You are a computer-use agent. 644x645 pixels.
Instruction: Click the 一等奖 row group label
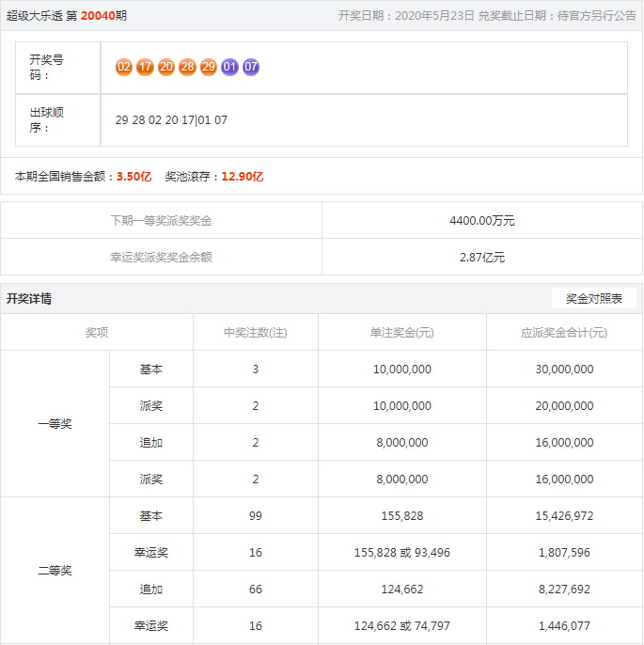[x=55, y=424]
